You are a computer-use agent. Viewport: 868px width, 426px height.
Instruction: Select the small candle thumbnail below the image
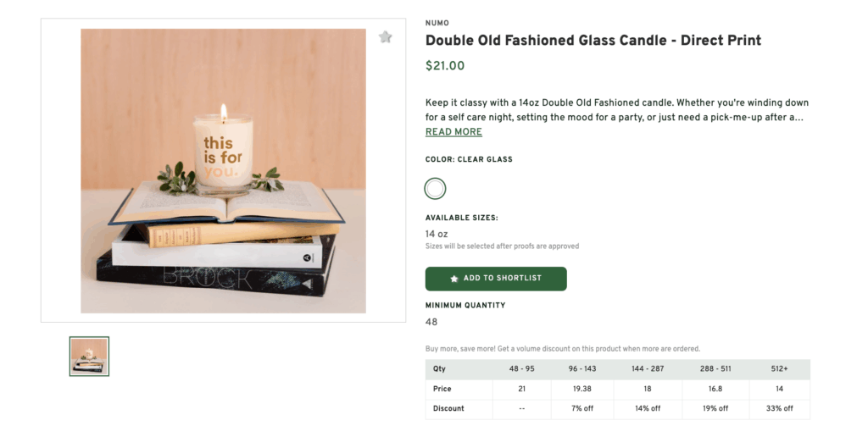(89, 356)
